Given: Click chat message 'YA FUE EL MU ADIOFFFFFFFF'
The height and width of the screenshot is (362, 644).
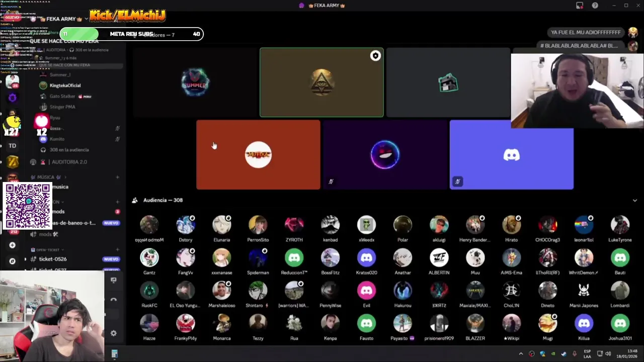Looking at the screenshot, I should tap(586, 32).
